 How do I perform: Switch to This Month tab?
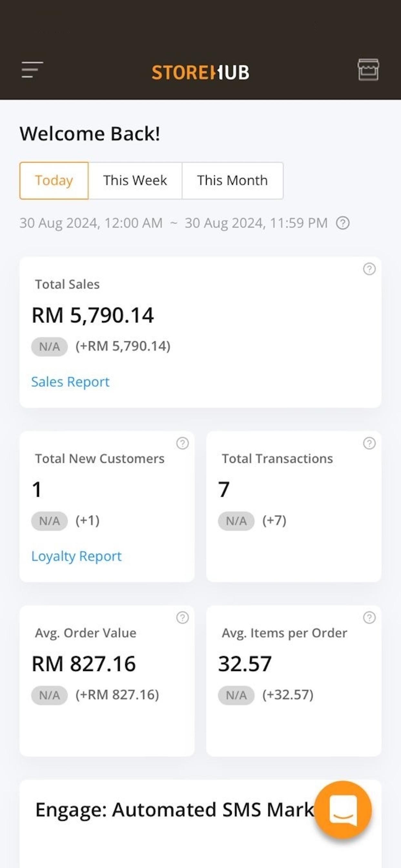click(232, 181)
